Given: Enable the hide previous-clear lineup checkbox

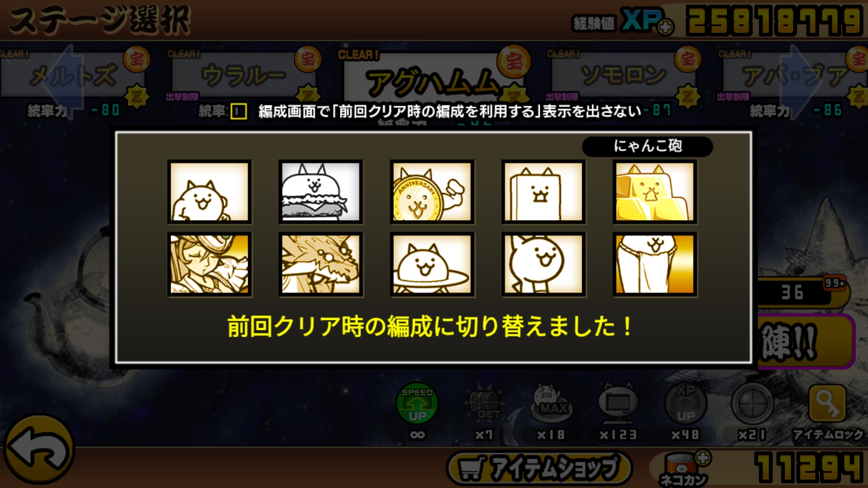Looking at the screenshot, I should click(239, 111).
